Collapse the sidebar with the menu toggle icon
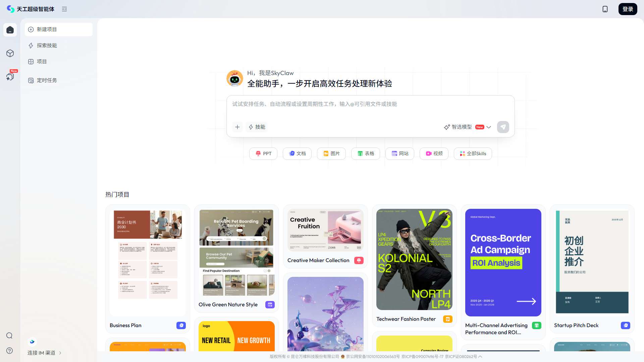 click(x=64, y=9)
